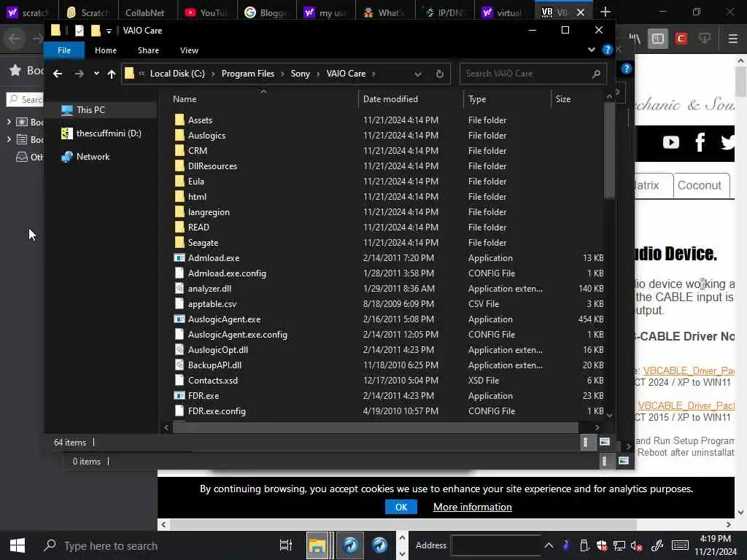Click Sony in the breadcrumb path
This screenshot has width=747, height=560.
pyautogui.click(x=300, y=74)
